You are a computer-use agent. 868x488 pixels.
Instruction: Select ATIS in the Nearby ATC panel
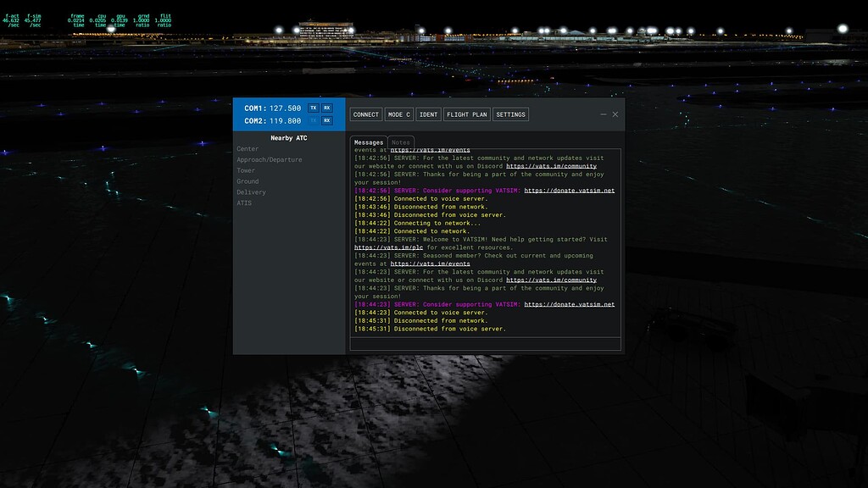243,203
